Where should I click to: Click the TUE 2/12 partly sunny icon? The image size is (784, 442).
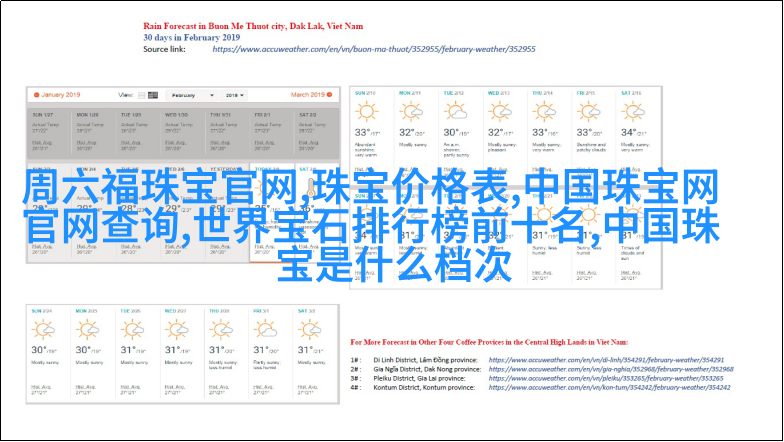[456, 112]
